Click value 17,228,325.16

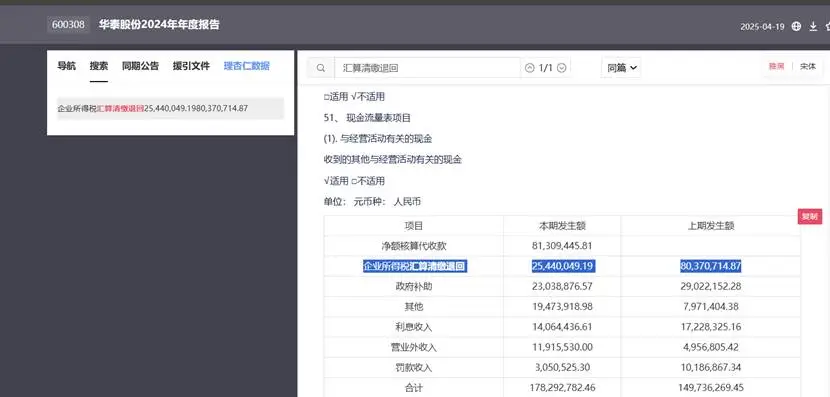pyautogui.click(x=710, y=327)
